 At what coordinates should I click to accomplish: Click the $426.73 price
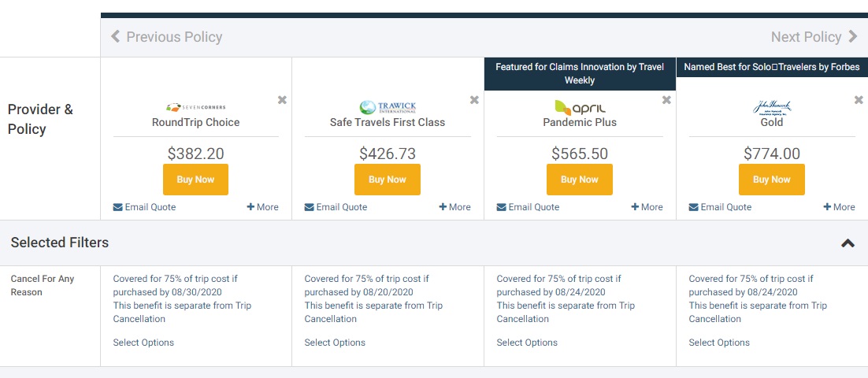(388, 154)
